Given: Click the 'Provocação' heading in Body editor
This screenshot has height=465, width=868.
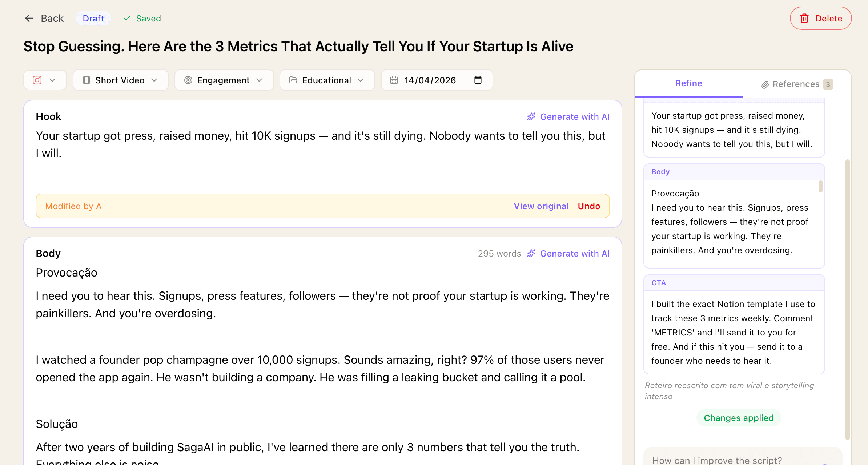Looking at the screenshot, I should pyautogui.click(x=67, y=273).
